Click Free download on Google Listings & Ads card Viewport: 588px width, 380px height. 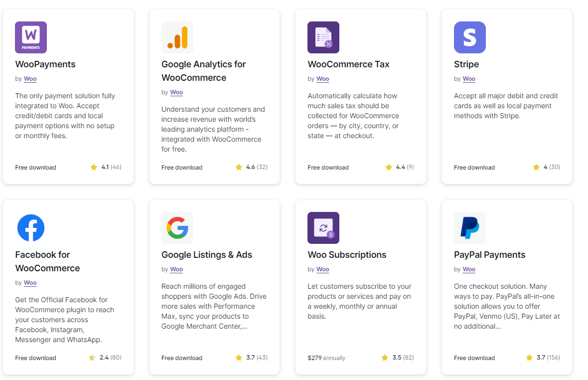182,358
